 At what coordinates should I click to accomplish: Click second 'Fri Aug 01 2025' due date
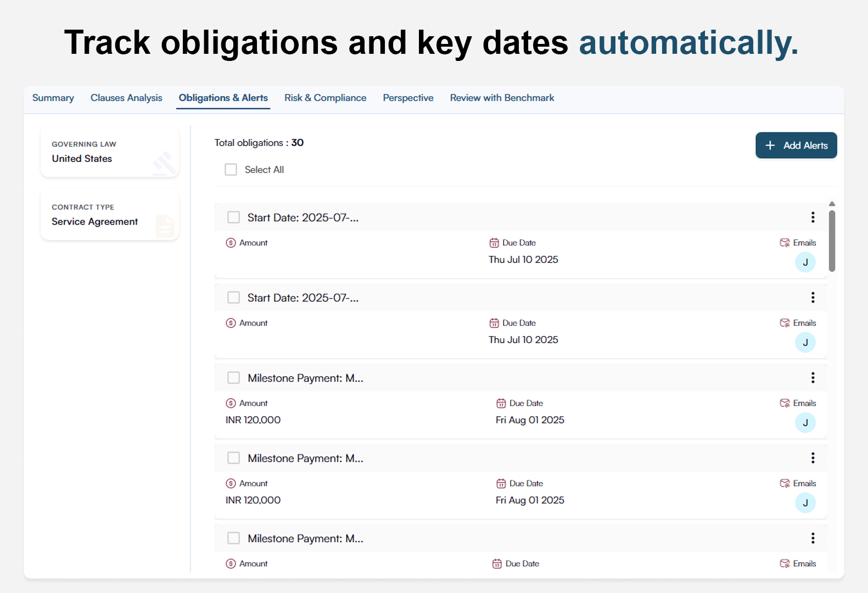[530, 500]
